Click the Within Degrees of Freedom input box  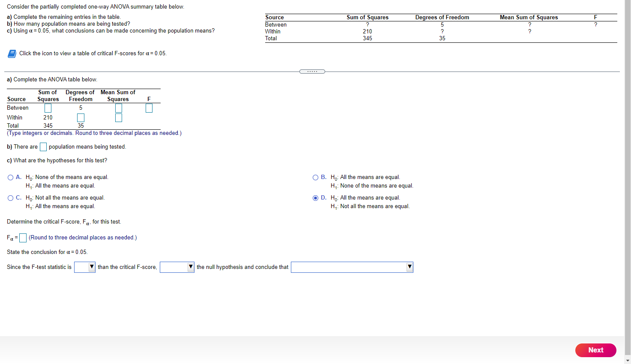point(81,117)
